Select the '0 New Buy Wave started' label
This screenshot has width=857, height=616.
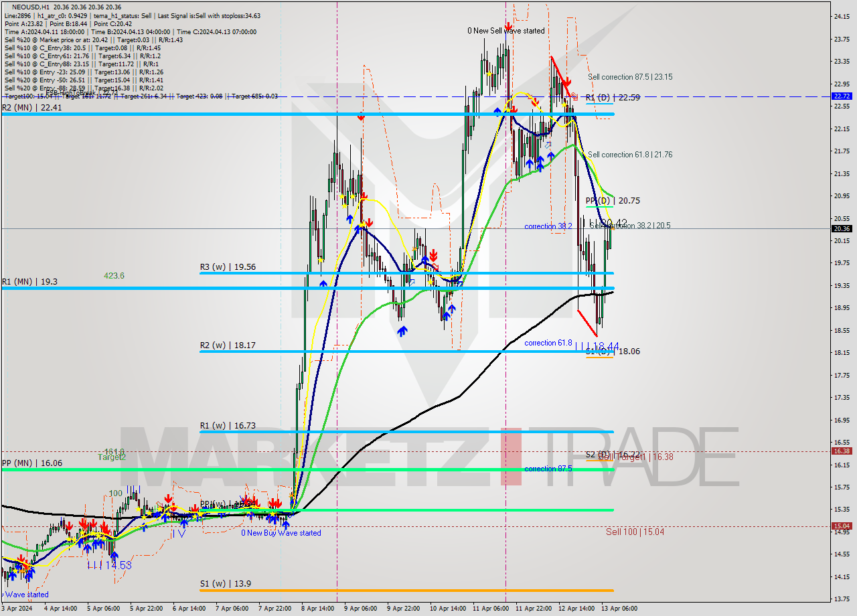[281, 533]
